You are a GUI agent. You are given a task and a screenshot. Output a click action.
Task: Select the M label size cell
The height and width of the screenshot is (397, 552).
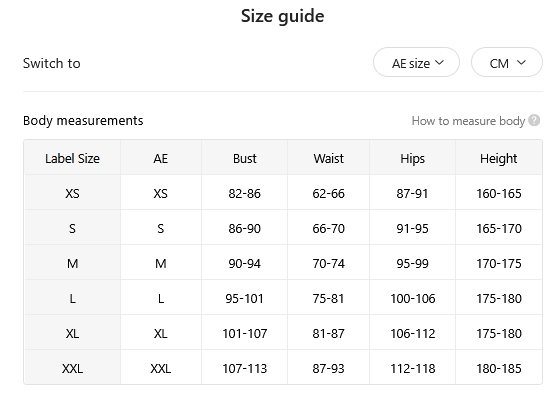(x=72, y=263)
